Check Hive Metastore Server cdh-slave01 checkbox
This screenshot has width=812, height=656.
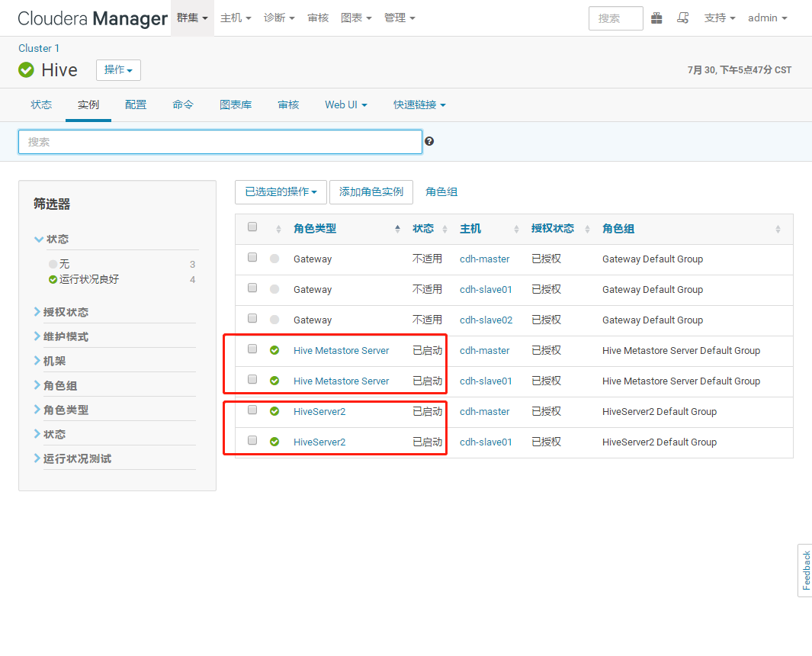252,380
